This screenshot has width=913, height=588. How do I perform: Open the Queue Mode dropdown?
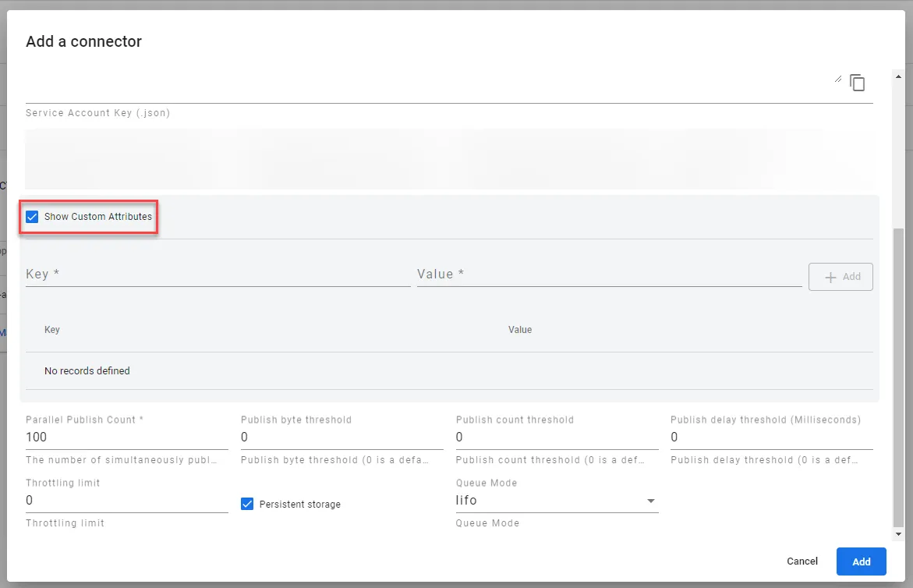click(557, 501)
